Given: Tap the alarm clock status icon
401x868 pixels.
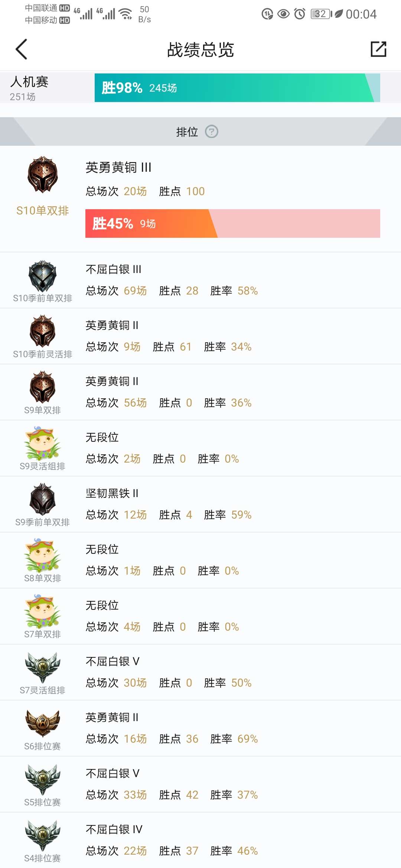Looking at the screenshot, I should pyautogui.click(x=300, y=14).
